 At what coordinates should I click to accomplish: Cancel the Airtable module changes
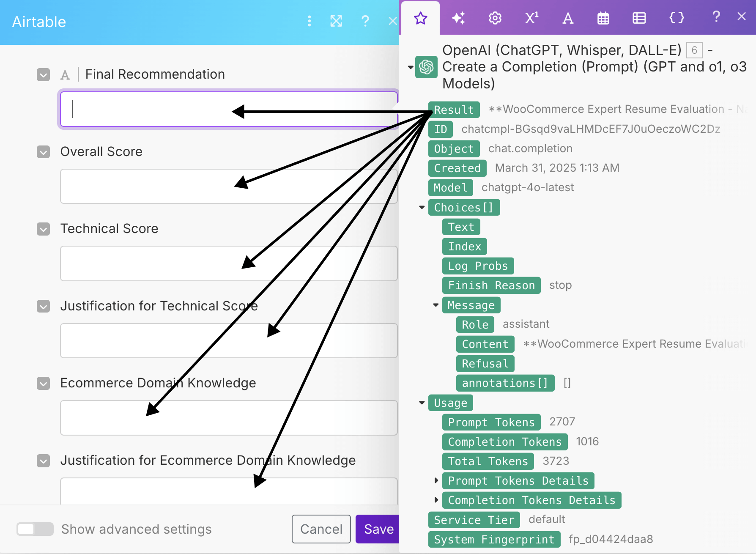tap(321, 529)
